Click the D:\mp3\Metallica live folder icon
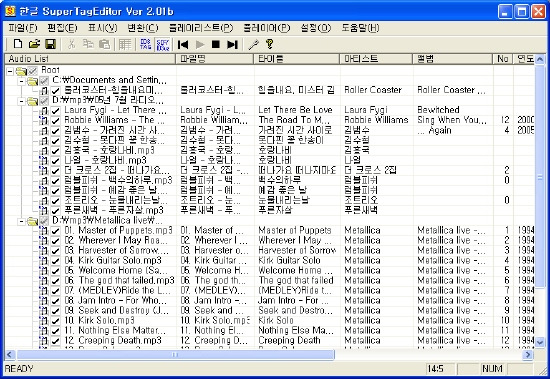Viewport: 550px width, 379px height. pos(32,221)
